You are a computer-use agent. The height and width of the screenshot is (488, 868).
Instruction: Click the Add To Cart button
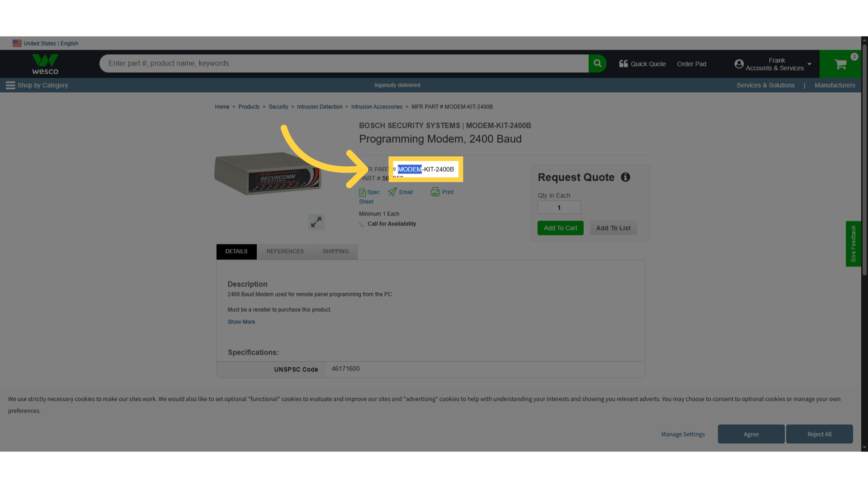560,228
